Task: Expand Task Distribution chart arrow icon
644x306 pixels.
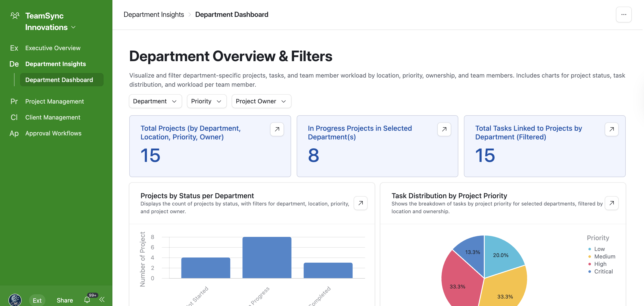Action: [x=611, y=203]
